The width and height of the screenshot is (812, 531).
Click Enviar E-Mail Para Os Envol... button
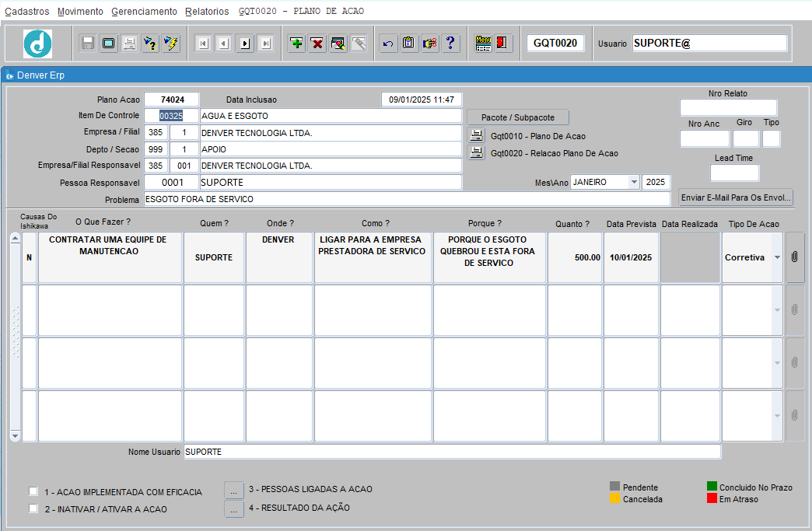736,197
